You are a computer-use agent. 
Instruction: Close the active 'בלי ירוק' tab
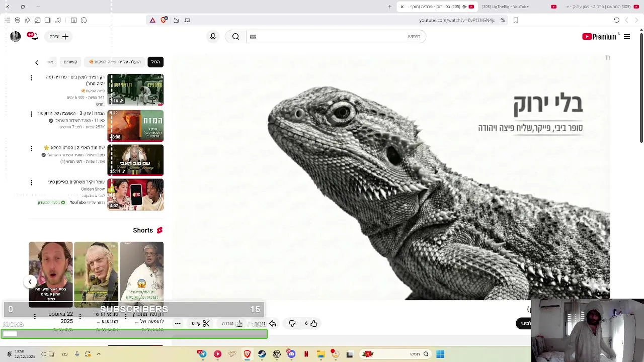coord(402,7)
